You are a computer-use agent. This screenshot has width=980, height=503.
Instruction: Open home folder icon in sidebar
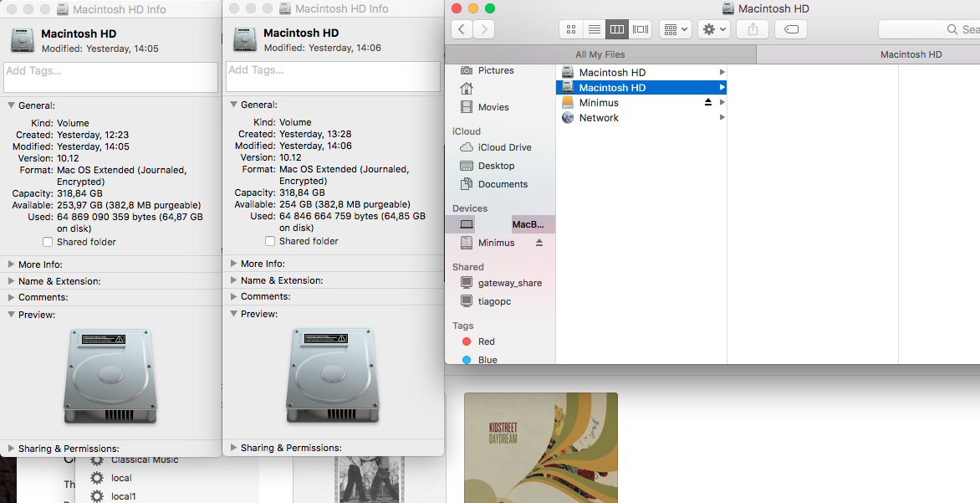467,88
